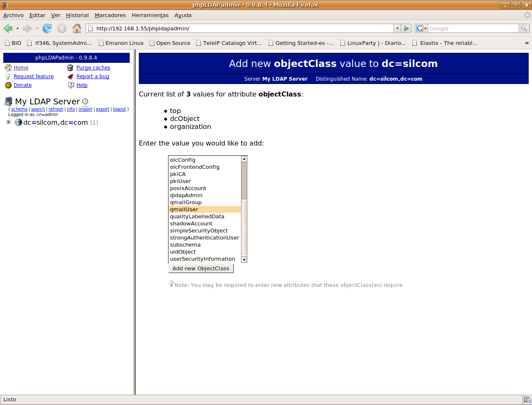Viewport: 532px width, 405px height.
Task: Click the browser home icon
Action: pyautogui.click(x=77, y=28)
